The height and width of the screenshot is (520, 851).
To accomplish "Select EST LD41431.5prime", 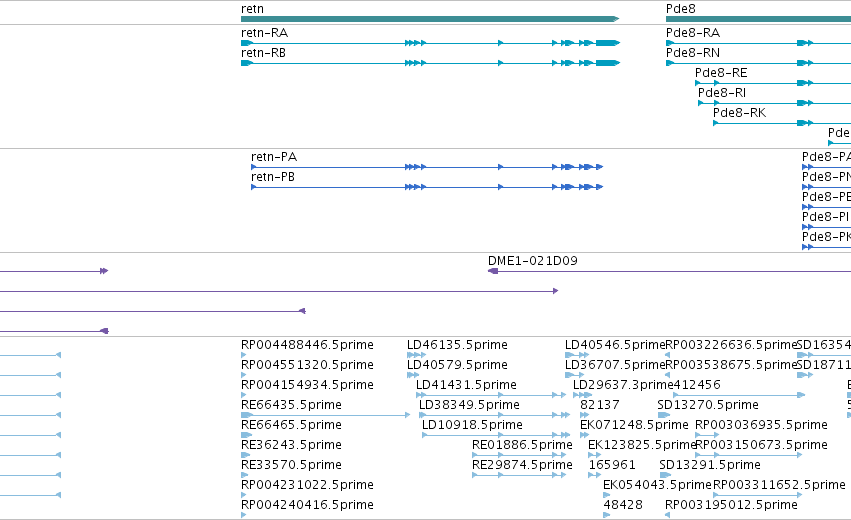I will point(466,385).
